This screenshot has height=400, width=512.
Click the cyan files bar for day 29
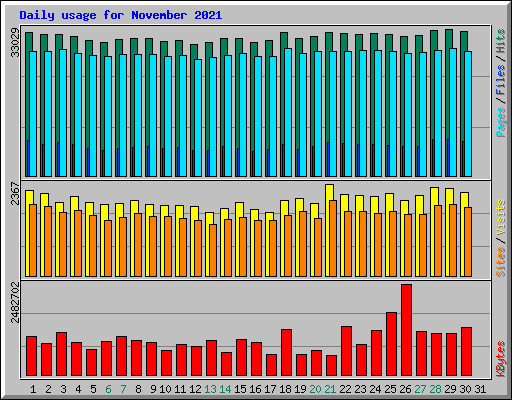pyautogui.click(x=453, y=112)
